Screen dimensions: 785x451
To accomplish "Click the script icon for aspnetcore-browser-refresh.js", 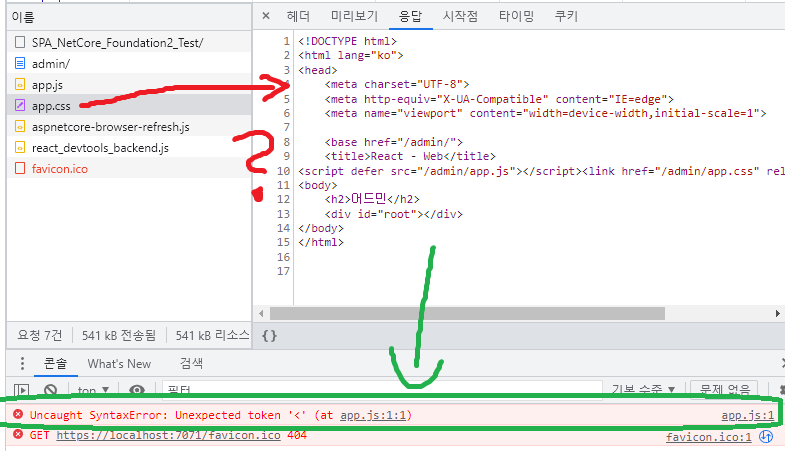I will (x=20, y=126).
